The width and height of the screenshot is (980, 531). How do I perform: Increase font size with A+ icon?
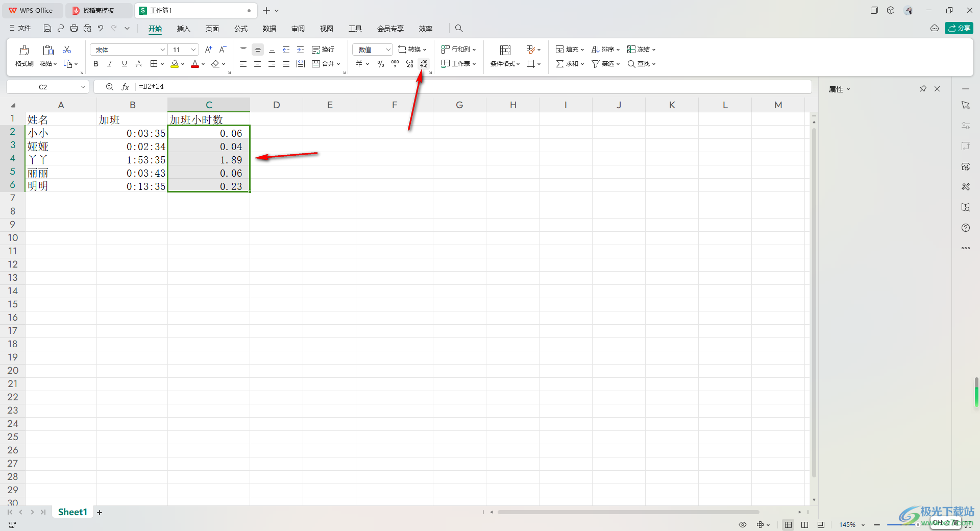click(208, 50)
